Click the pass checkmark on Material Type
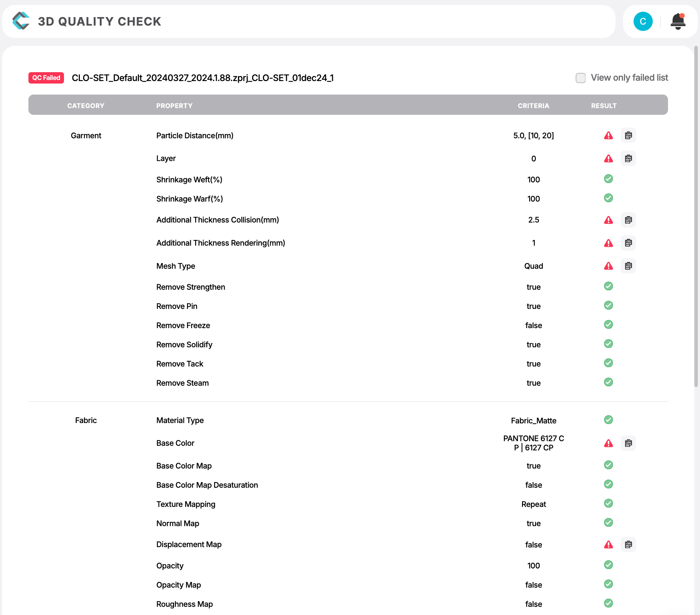Viewport: 700px width, 615px height. pos(608,420)
